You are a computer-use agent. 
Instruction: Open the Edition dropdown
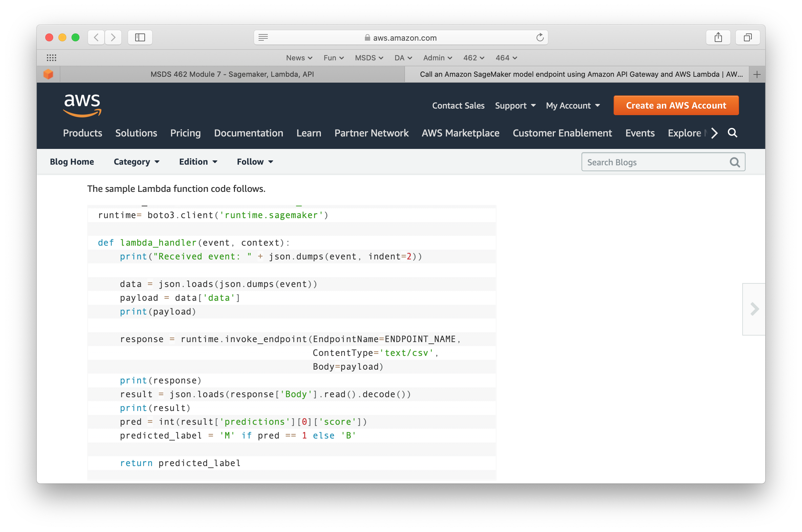pos(198,162)
